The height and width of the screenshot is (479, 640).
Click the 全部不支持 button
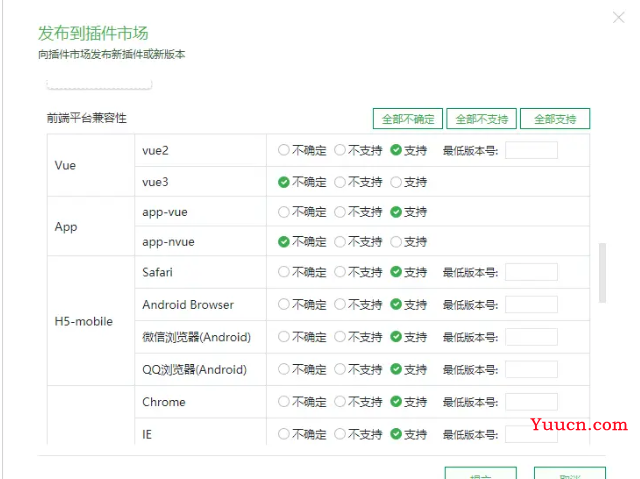click(482, 119)
